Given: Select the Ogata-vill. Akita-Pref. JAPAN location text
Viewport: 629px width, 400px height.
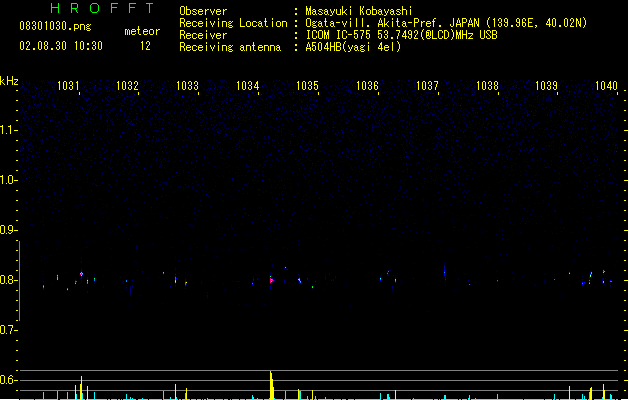Looking at the screenshot, I should [446, 23].
